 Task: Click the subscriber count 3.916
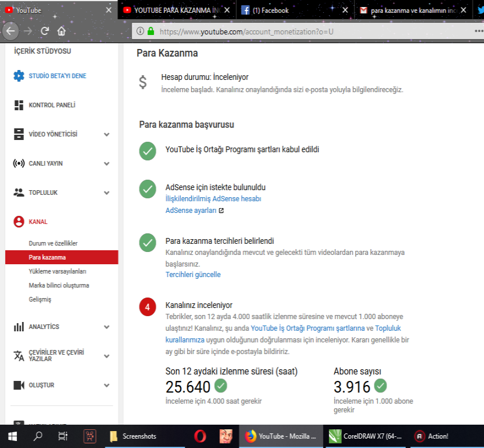[352, 387]
